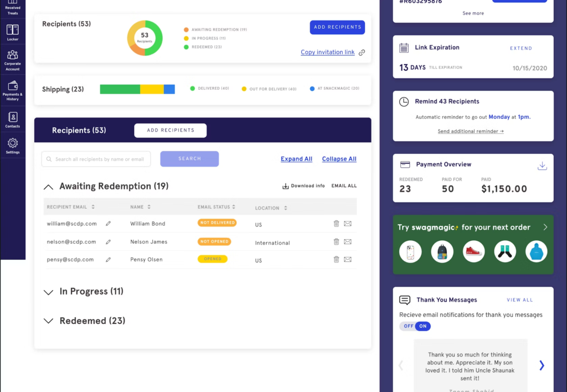567x392 pixels.
Task: Expand the Redeemed section
Action: point(49,321)
